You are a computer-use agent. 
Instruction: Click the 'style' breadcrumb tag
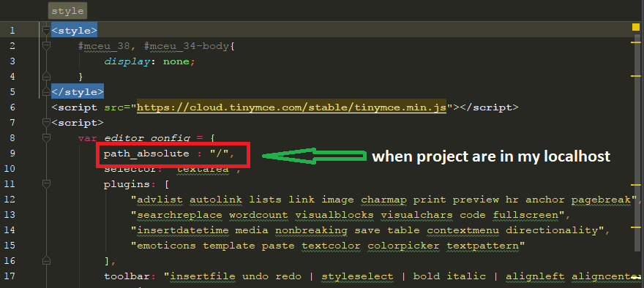point(68,11)
